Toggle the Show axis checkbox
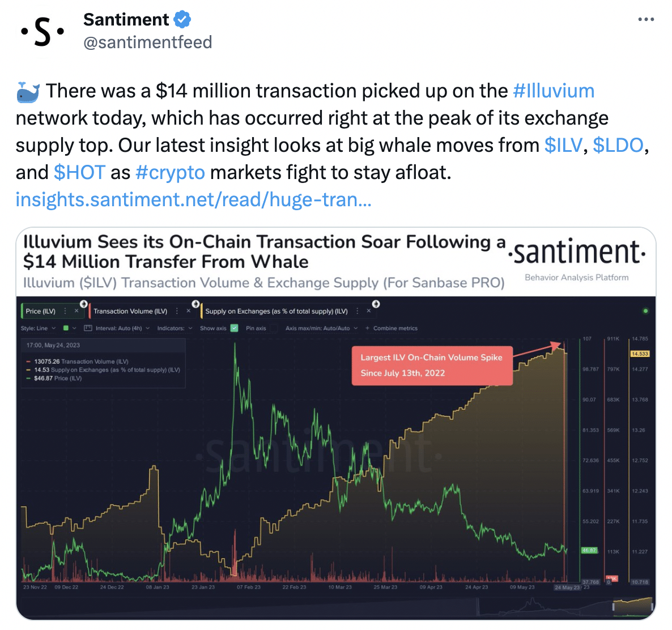The height and width of the screenshot is (630, 672). click(234, 328)
